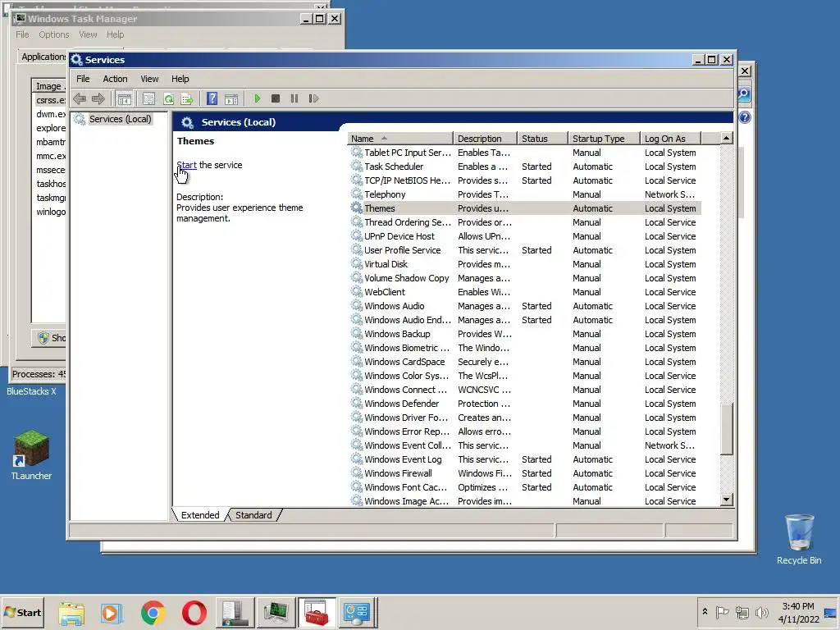Screen dimensions: 840x630
Task: Click the Stop Service square icon
Action: click(x=276, y=98)
